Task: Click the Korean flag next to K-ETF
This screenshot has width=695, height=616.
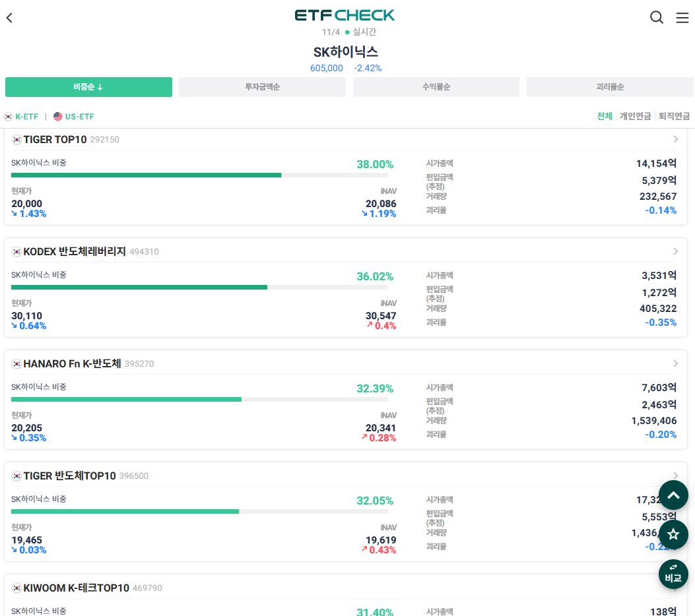Action: (9, 117)
